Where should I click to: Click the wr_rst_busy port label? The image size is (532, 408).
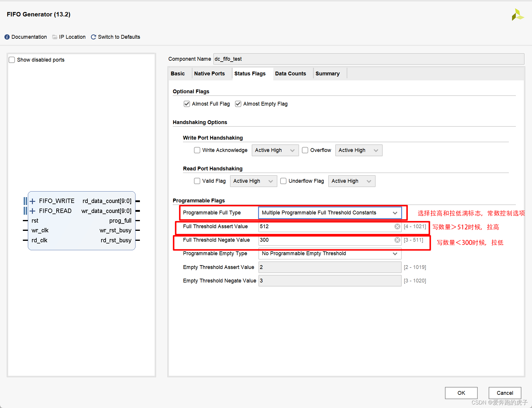point(116,230)
